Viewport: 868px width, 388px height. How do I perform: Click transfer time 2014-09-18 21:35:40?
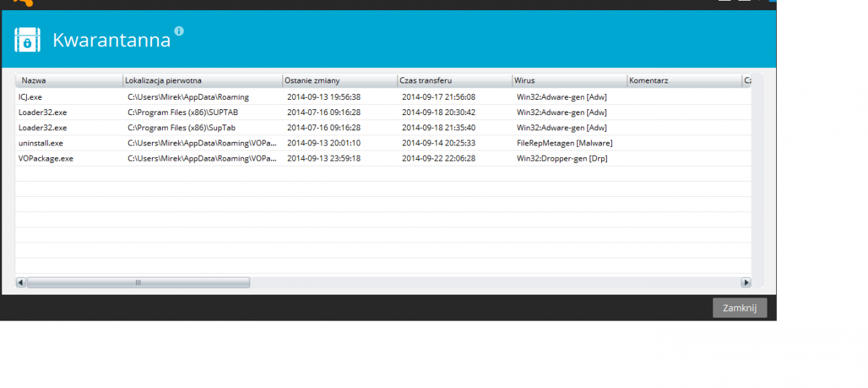[438, 127]
